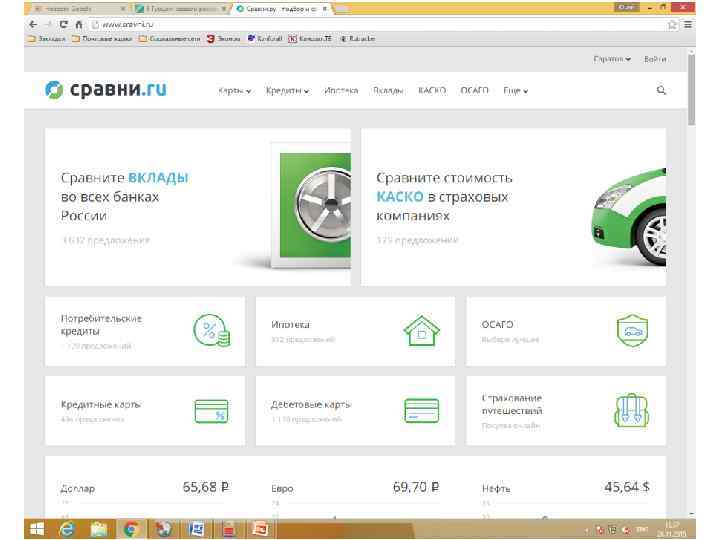Image resolution: width=720 pixels, height=540 pixels.
Task: Click the green safe image in вклады banner
Action: click(x=310, y=206)
